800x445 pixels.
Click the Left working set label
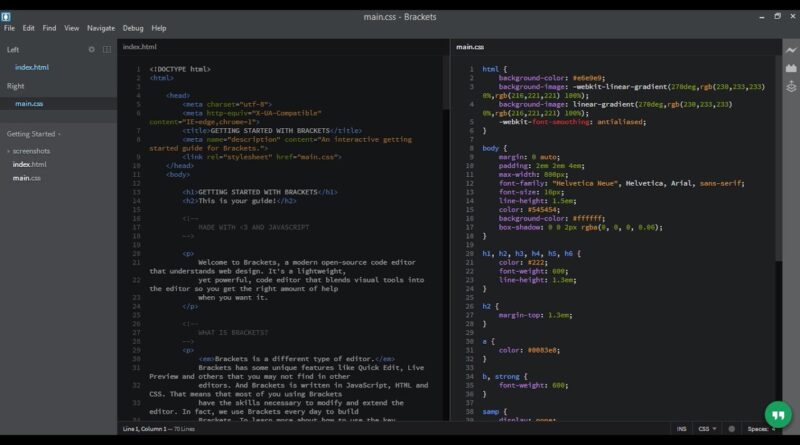pos(13,50)
